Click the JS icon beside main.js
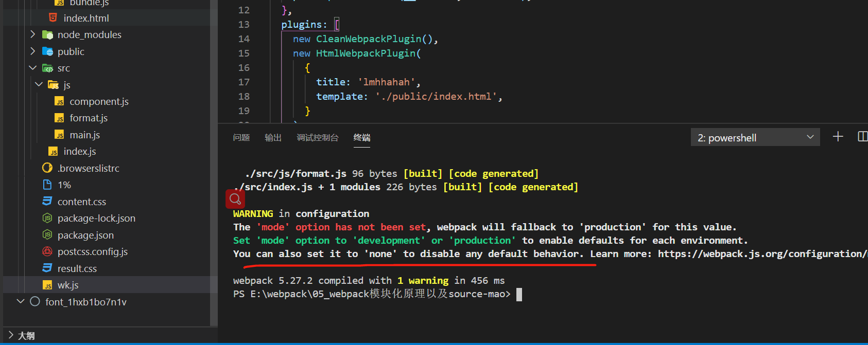 click(x=59, y=135)
